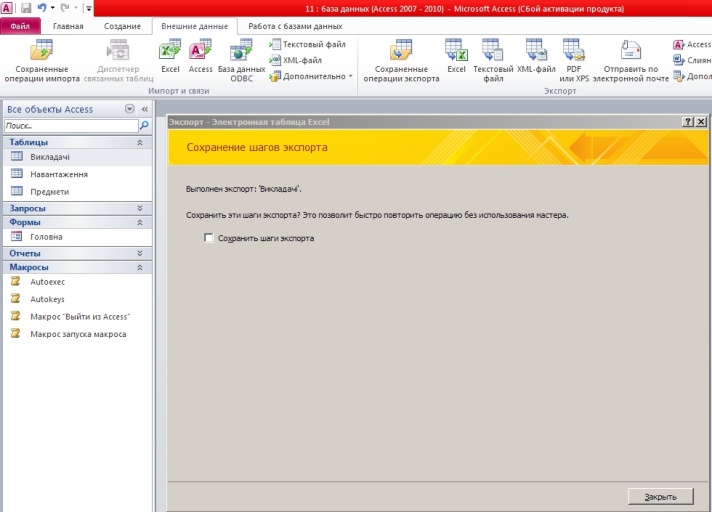
Task: Switch to the Создание tab
Action: click(122, 26)
